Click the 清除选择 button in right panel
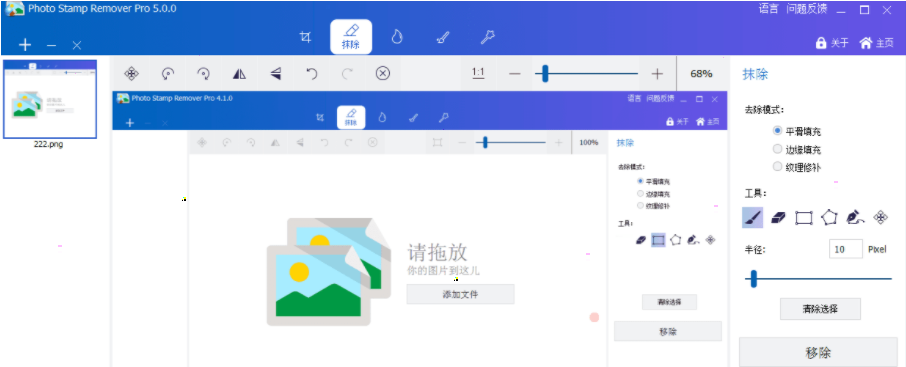The width and height of the screenshot is (906, 367). [820, 309]
